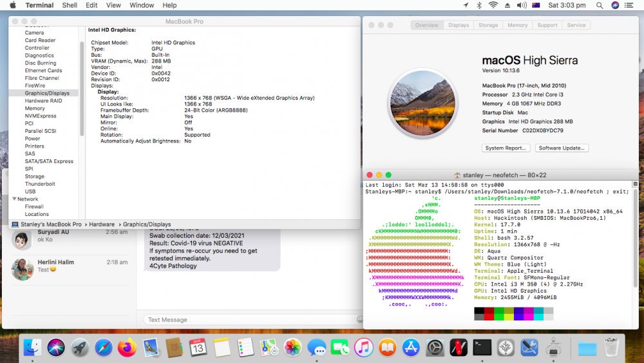Switch to Support tab in About This Mac
Screen dimensions: 644x363
[x=547, y=25]
